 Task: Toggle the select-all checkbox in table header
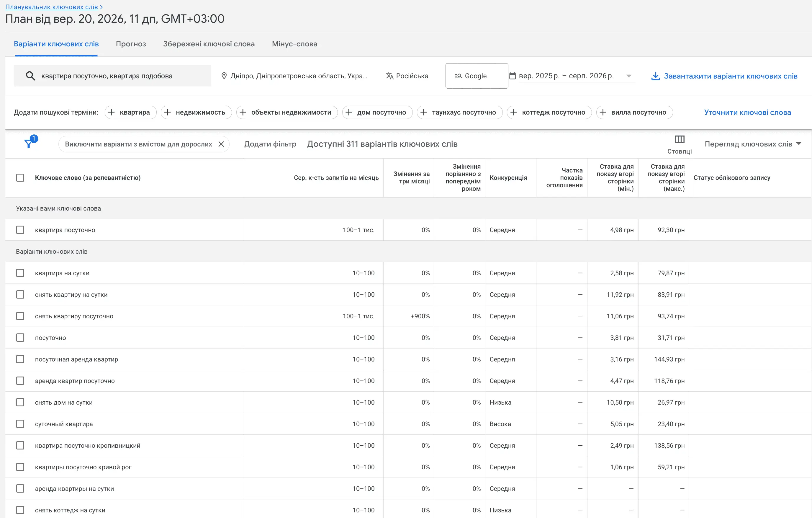(x=20, y=177)
